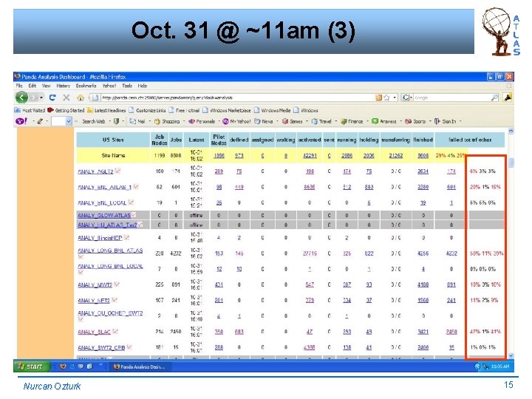Image resolution: width=532 pixels, height=399 pixels.
Task: Click activated value 27716 for LONG_BNL_ATLAS
Action: coord(310,253)
